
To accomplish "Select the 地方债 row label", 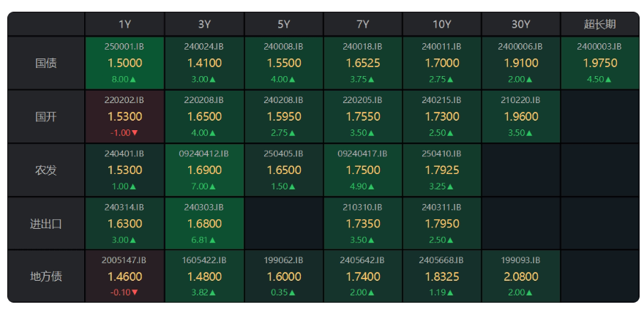I will (46, 277).
